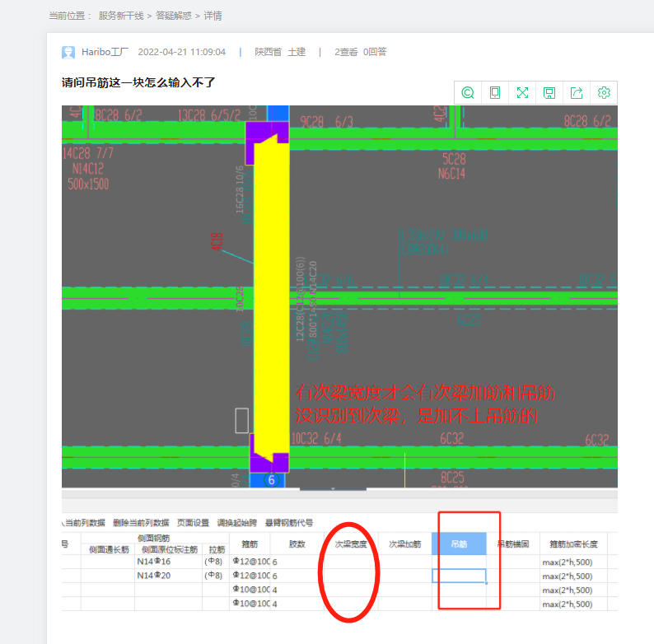Go to the 答疑解惑 breadcrumb link
The width and height of the screenshot is (654, 644).
coord(174,16)
